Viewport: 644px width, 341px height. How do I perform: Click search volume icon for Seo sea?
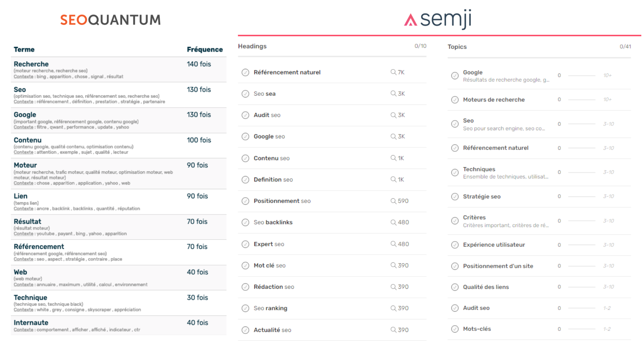click(393, 93)
